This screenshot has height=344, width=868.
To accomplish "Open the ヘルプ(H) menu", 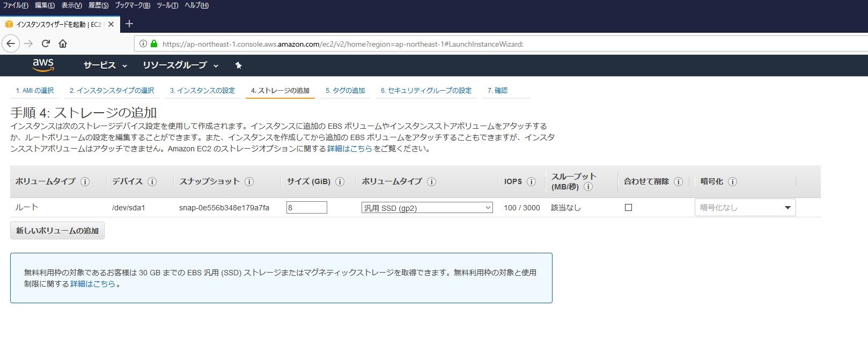I will tap(196, 5).
